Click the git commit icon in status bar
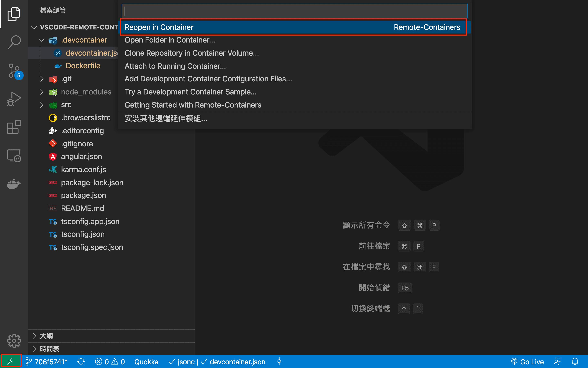This screenshot has height=368, width=588. point(280,362)
